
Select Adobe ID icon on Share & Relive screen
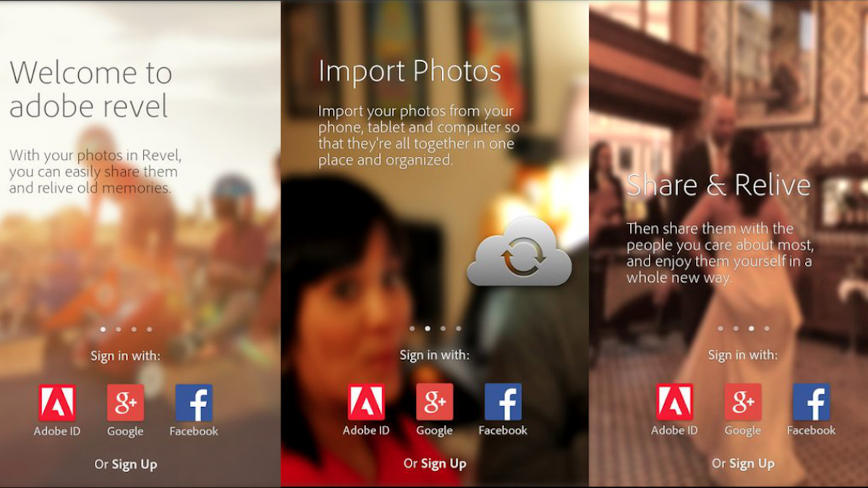[674, 402]
